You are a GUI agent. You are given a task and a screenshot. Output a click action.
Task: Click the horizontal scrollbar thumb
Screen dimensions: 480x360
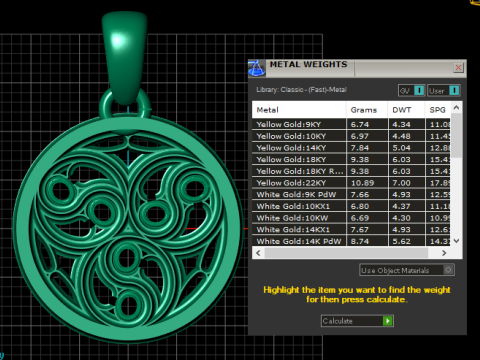(346, 253)
